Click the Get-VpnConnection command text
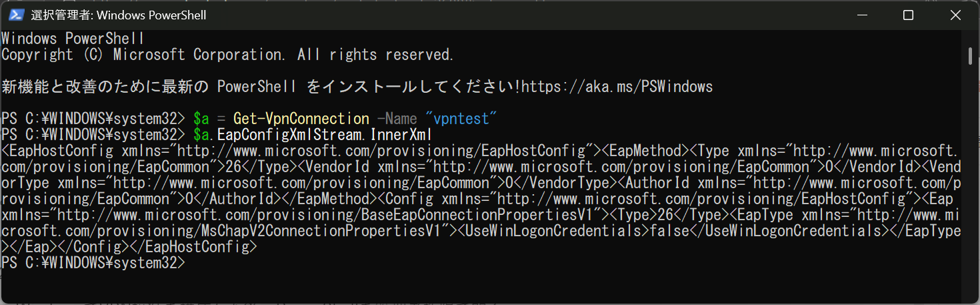This screenshot has width=980, height=305. point(301,119)
